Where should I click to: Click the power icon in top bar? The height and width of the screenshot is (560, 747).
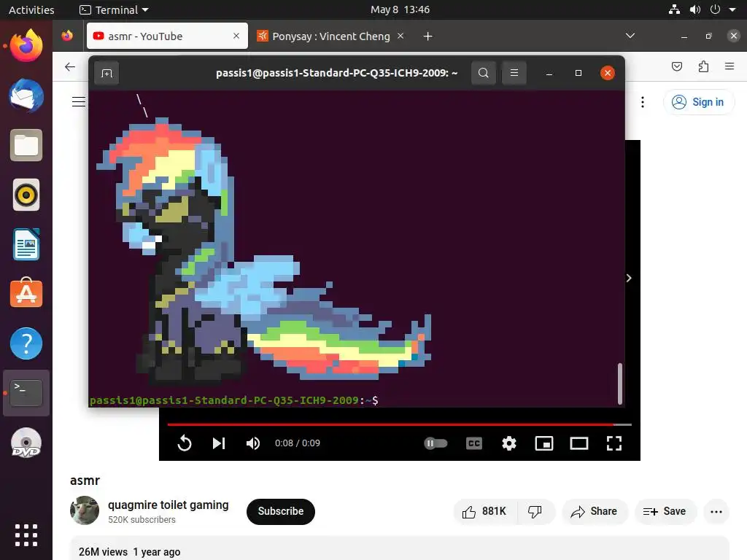(715, 9)
